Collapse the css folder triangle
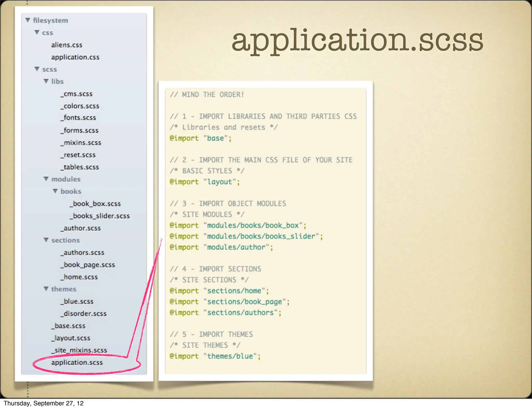 37,32
